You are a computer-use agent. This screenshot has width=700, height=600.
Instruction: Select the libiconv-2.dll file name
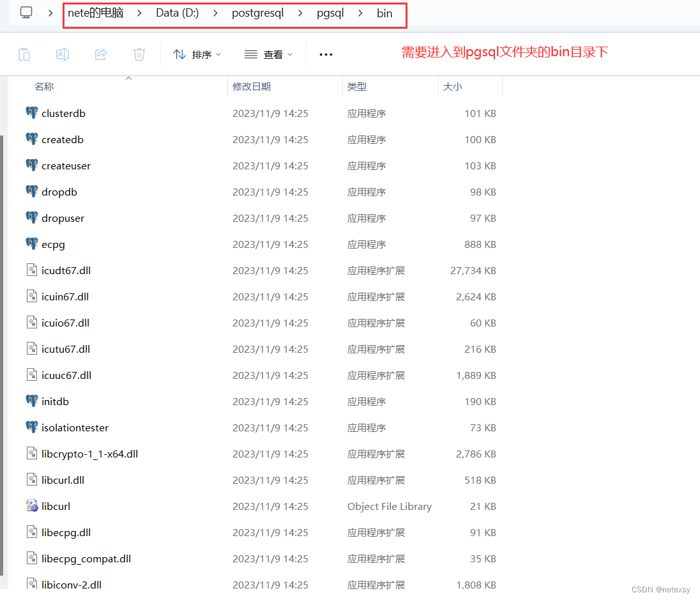pyautogui.click(x=72, y=585)
